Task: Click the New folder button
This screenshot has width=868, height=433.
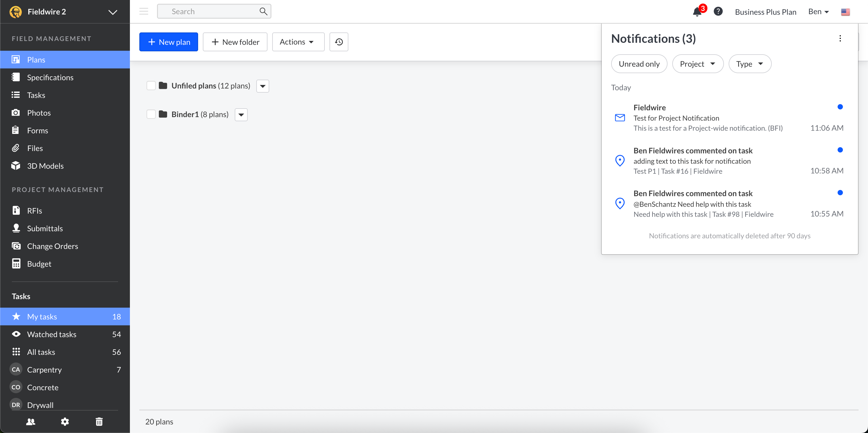Action: (x=235, y=42)
